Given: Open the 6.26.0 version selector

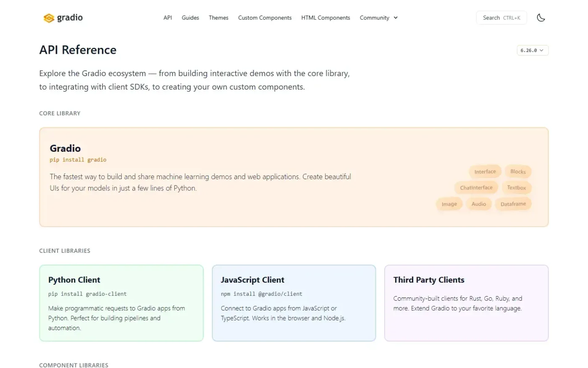Looking at the screenshot, I should coord(532,50).
